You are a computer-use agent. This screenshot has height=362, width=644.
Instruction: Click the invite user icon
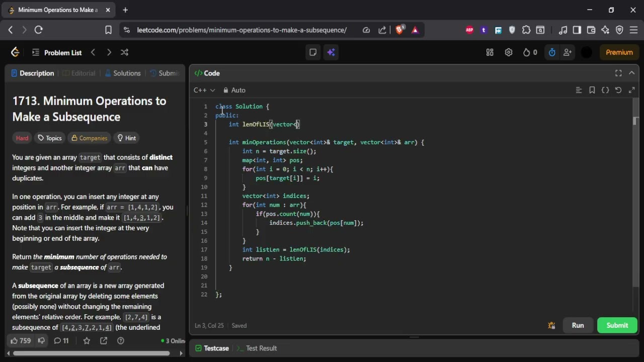click(568, 52)
